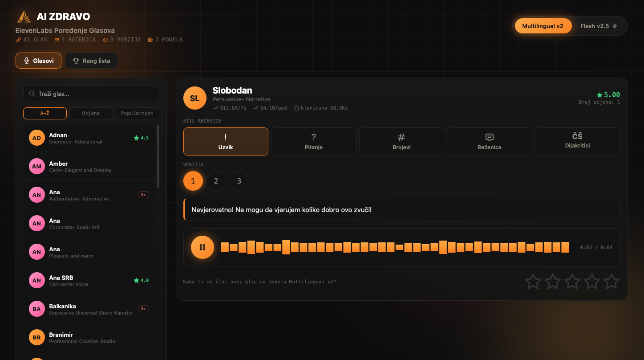Screen dimensions: 644x360
Task: Click the 3x badge on Balkanika
Action: point(143,308)
